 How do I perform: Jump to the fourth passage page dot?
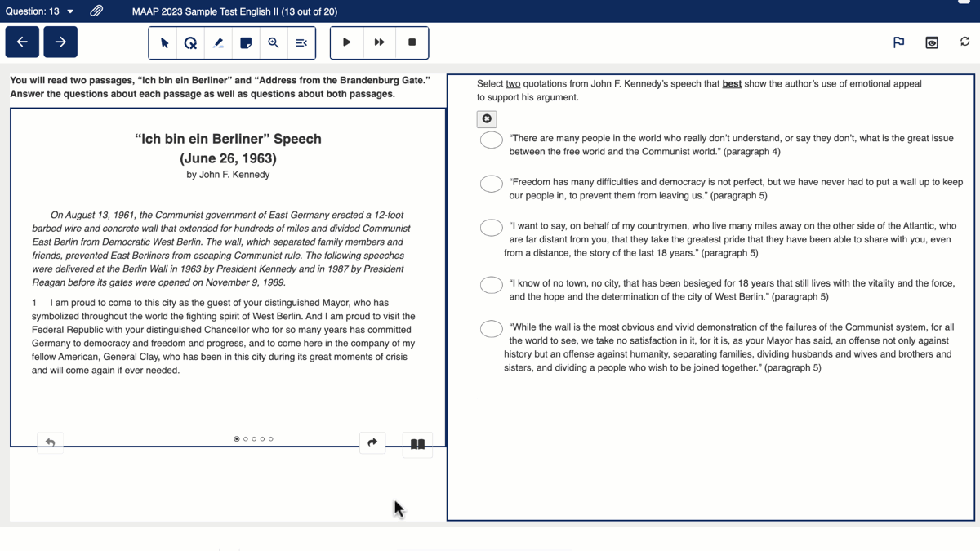click(x=262, y=439)
